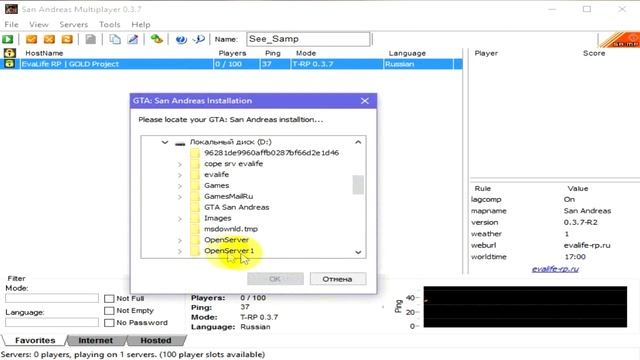Screen dimensions: 640x360
Task: Expand the evalife folder arrow
Action: point(180,175)
